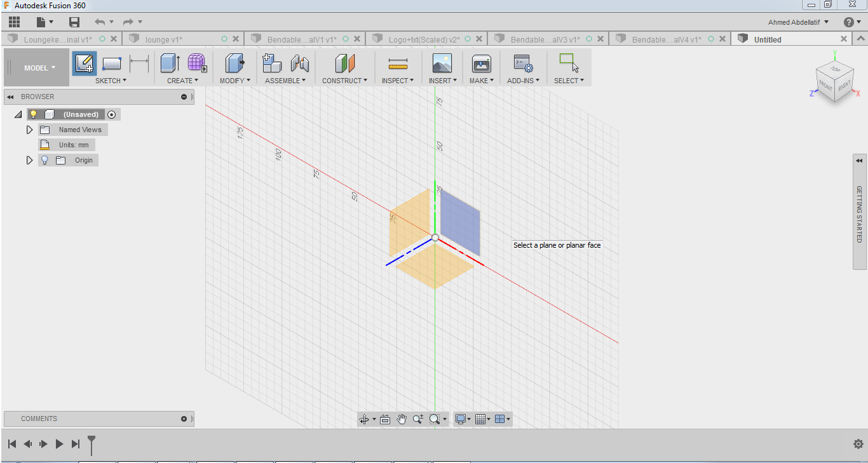This screenshot has width=868, height=463.
Task: Open the CONSTRUCT dropdown menu
Action: (344, 81)
